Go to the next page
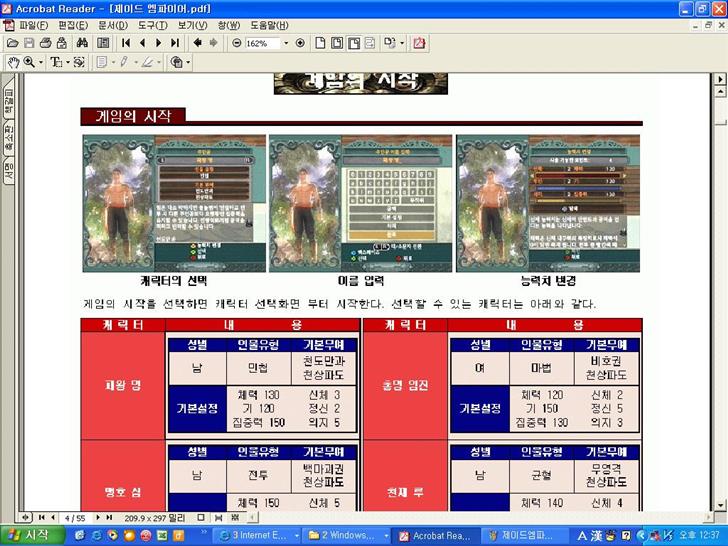Image resolution: width=728 pixels, height=546 pixels. pyautogui.click(x=158, y=43)
